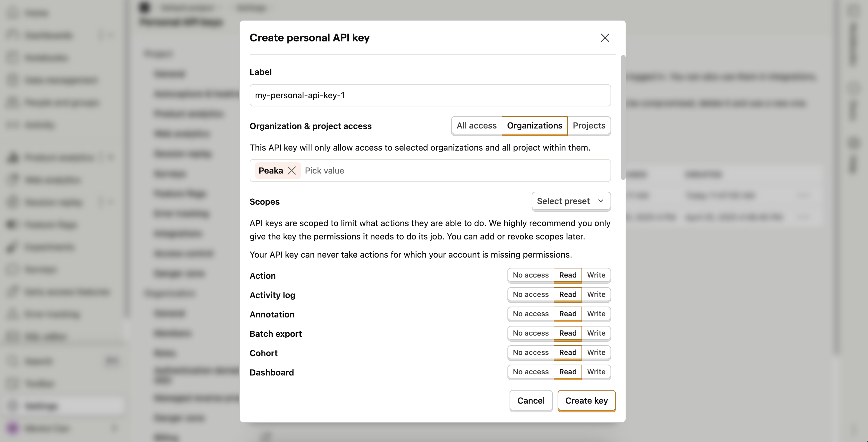Remove the Peaka organization tag
This screenshot has height=442, width=868.
(292, 171)
